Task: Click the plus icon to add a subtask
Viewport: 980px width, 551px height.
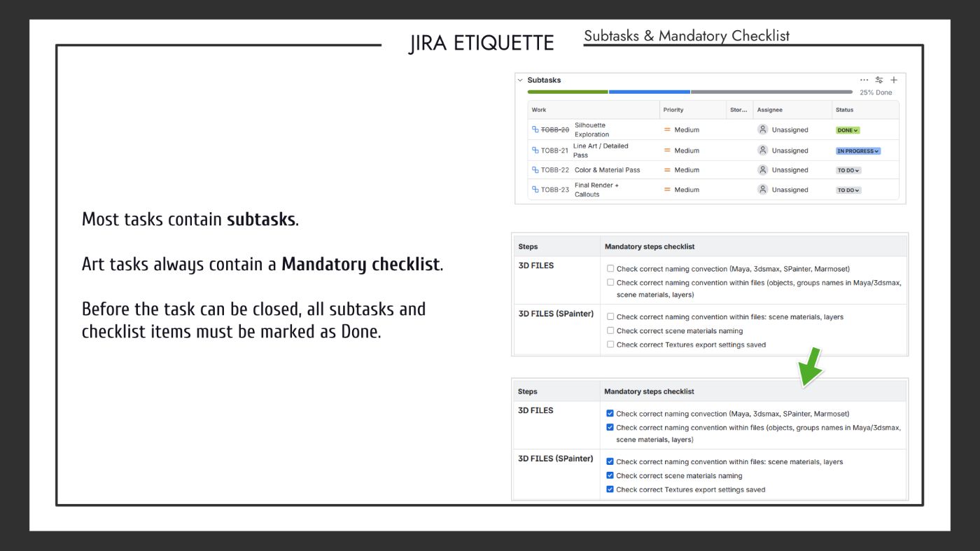Action: 893,80
